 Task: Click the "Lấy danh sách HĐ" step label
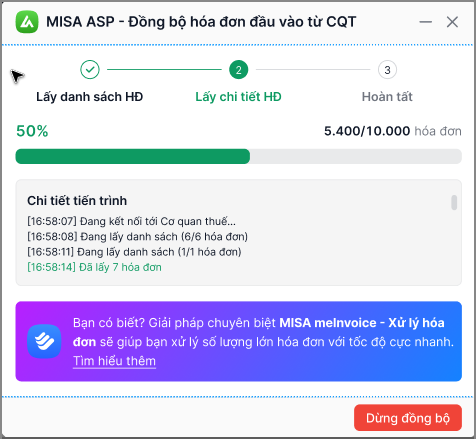(90, 97)
